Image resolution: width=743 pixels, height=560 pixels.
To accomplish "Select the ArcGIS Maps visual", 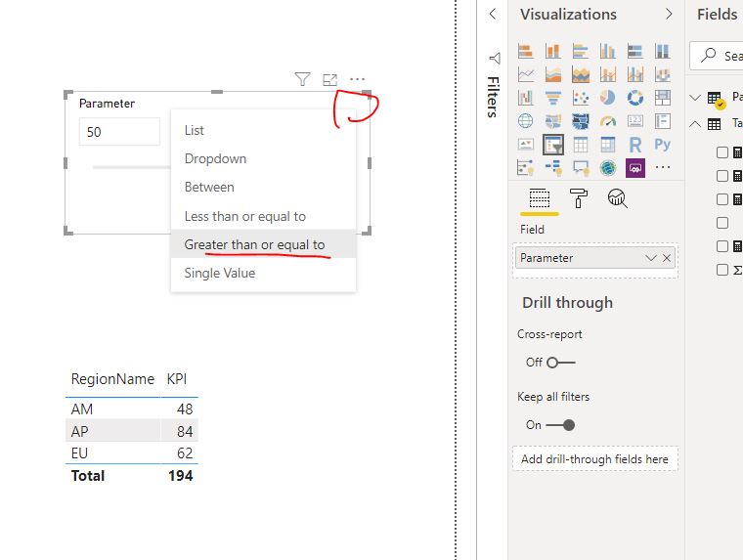I will (x=607, y=167).
